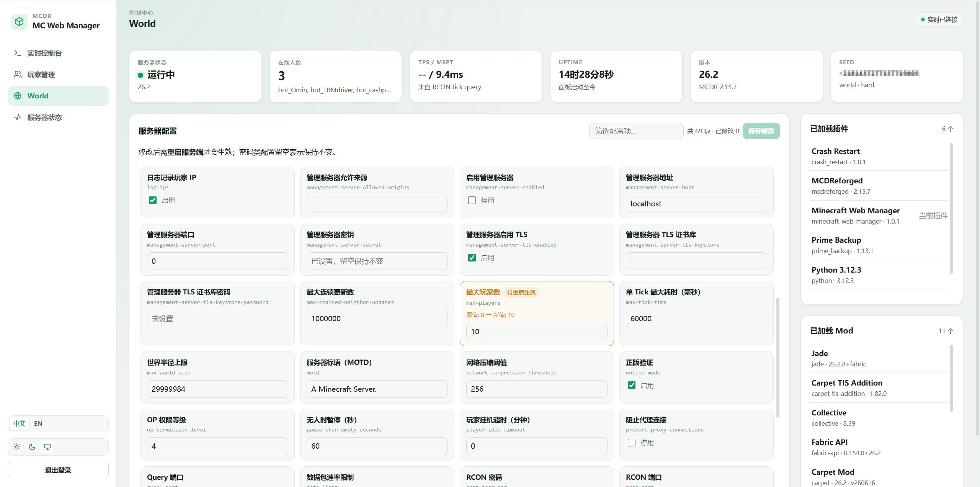The image size is (980, 487).
Task: Click 管理服务器密钥 secret input field
Action: coord(377,261)
